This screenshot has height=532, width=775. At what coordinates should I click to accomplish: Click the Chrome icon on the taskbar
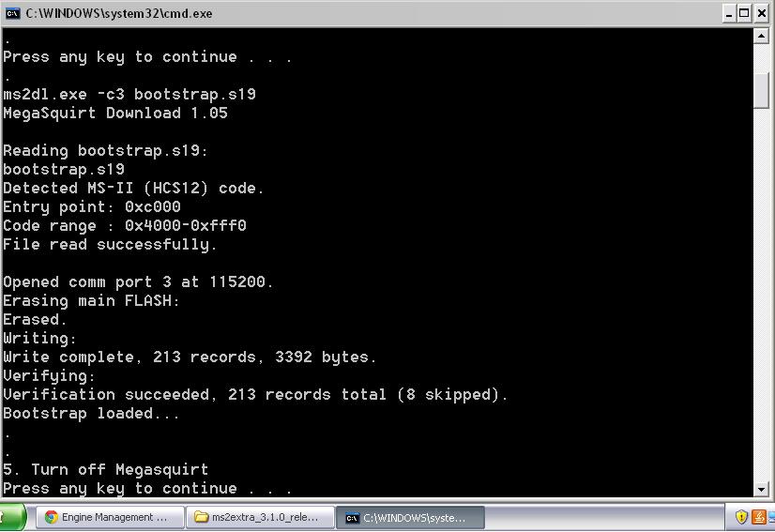pos(51,517)
